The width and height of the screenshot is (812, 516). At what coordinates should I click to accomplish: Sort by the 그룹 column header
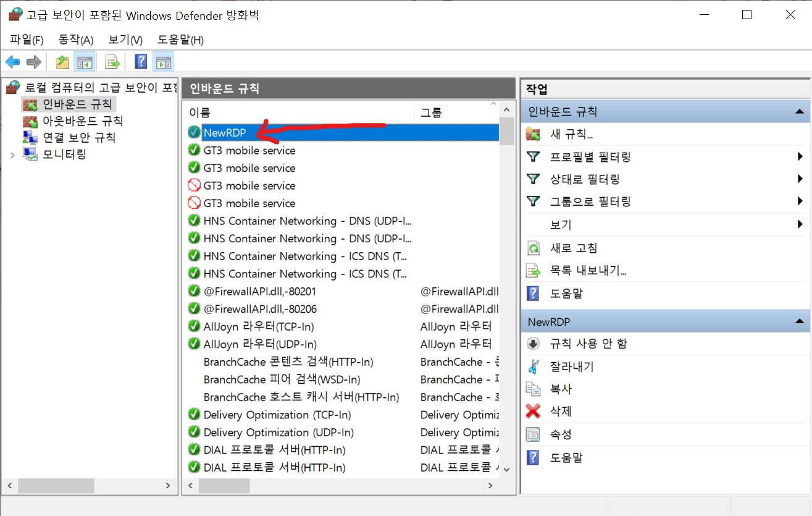click(x=456, y=112)
